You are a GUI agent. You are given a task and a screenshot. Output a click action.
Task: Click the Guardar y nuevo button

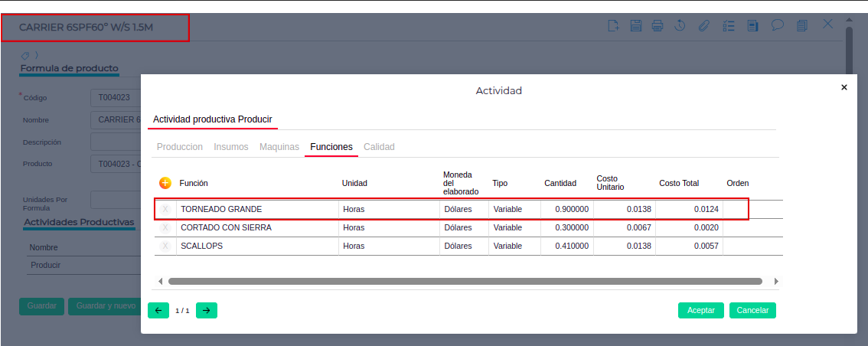click(105, 306)
